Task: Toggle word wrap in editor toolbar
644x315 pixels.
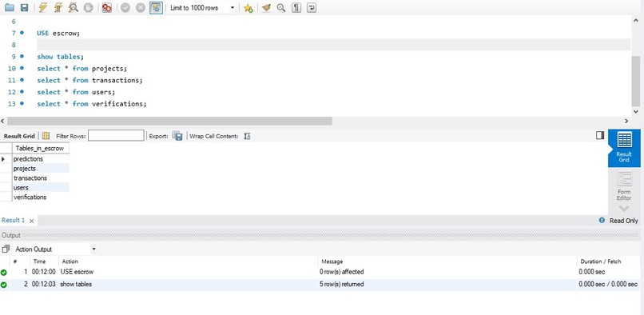Action: (312, 7)
